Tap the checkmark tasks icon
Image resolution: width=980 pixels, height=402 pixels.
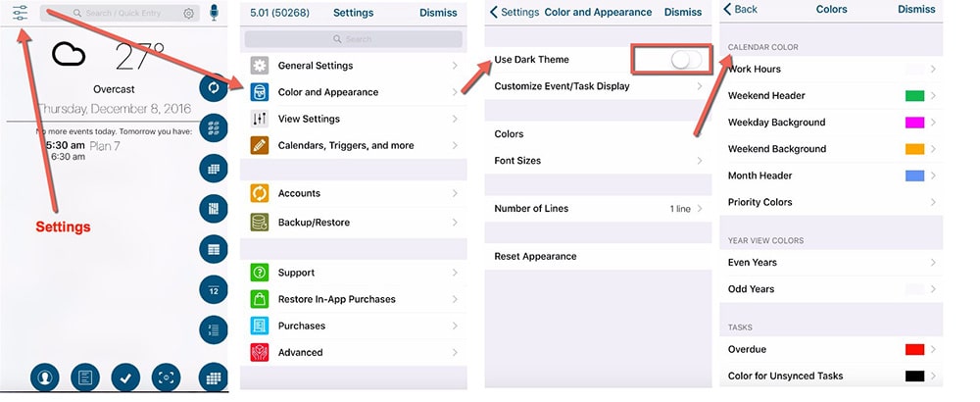[x=124, y=377]
